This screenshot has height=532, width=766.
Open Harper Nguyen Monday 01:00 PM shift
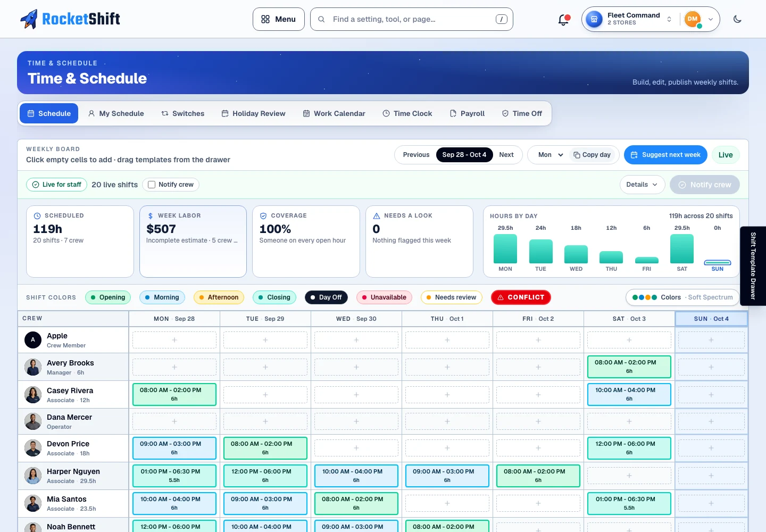174,476
